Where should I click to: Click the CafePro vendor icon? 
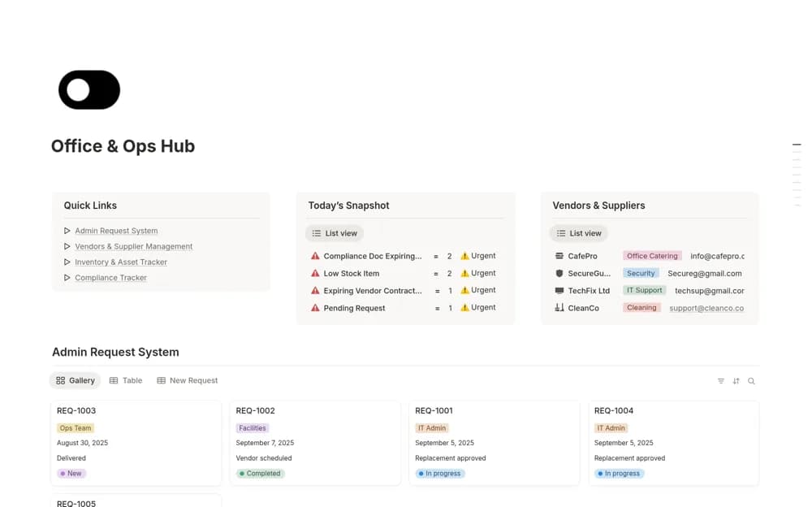coord(559,256)
